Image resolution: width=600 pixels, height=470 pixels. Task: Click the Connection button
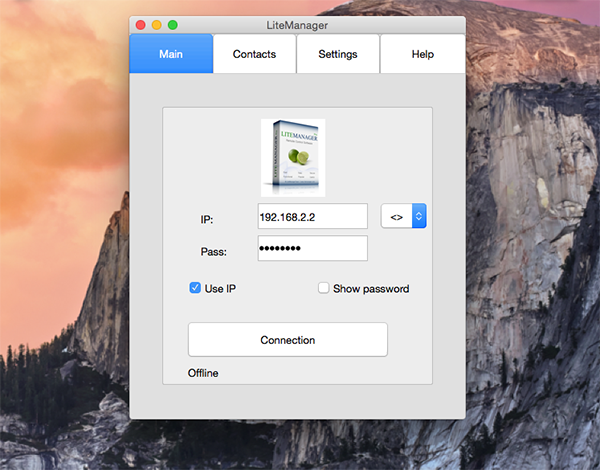(x=288, y=339)
